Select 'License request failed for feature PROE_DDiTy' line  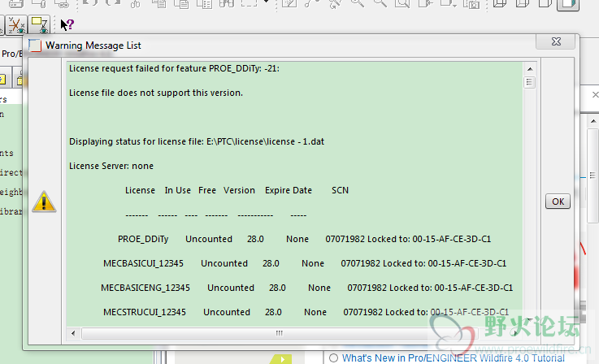tap(174, 68)
